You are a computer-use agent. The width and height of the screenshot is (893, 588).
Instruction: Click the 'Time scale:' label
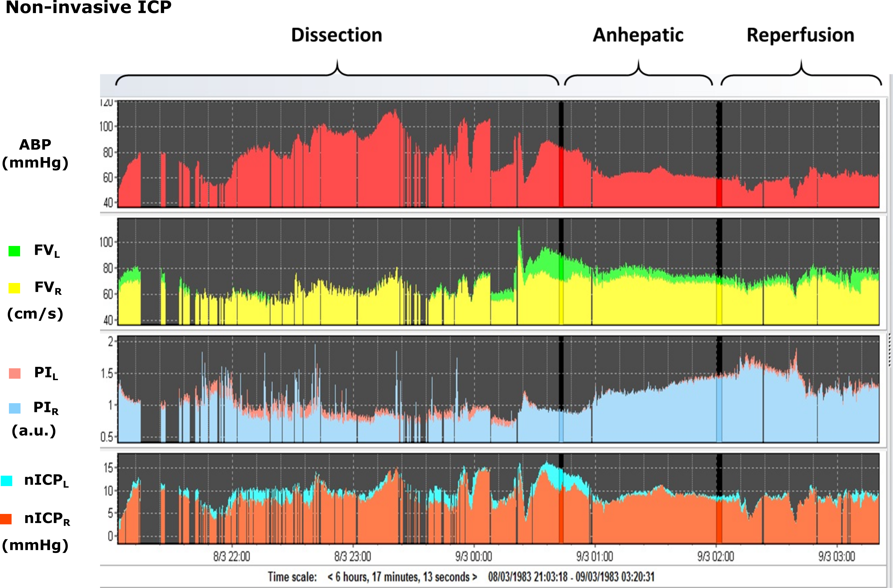(292, 577)
